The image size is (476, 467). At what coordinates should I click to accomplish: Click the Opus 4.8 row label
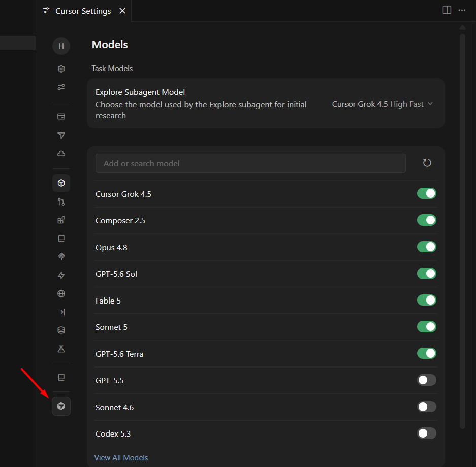(x=111, y=247)
